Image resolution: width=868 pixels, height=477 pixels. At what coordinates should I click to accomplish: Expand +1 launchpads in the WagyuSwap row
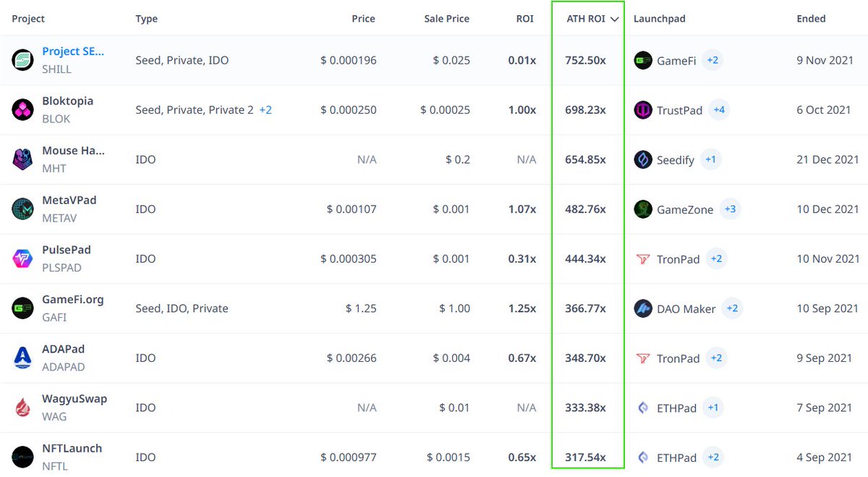pos(713,408)
